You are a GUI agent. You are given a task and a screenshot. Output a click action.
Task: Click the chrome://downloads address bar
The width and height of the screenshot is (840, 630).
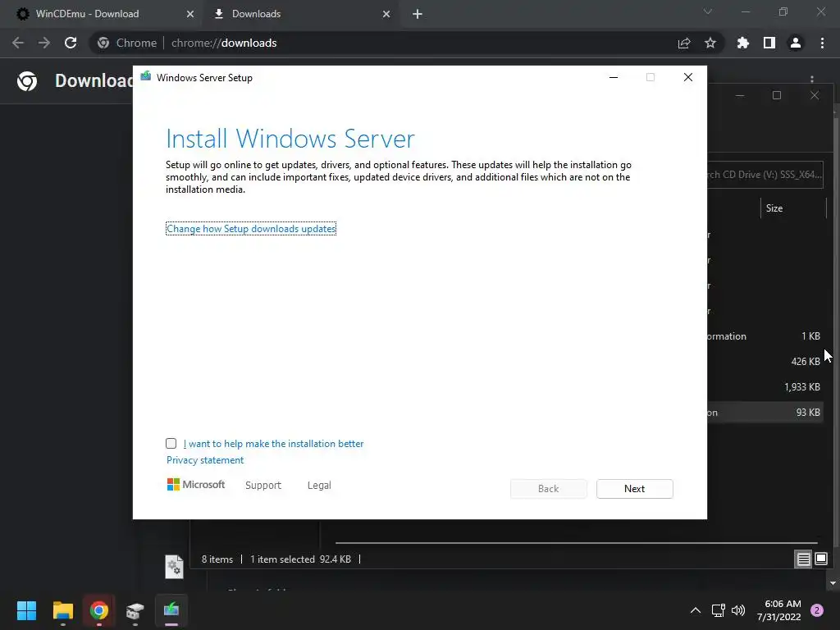pyautogui.click(x=407, y=43)
